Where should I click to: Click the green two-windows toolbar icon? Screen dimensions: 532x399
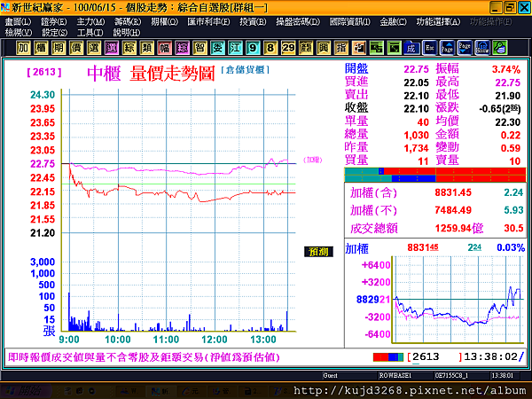point(376,48)
